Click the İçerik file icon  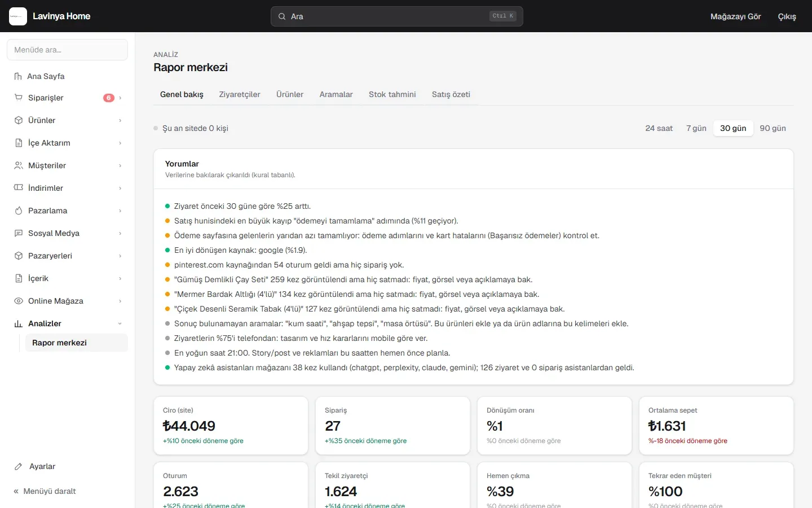pyautogui.click(x=19, y=278)
